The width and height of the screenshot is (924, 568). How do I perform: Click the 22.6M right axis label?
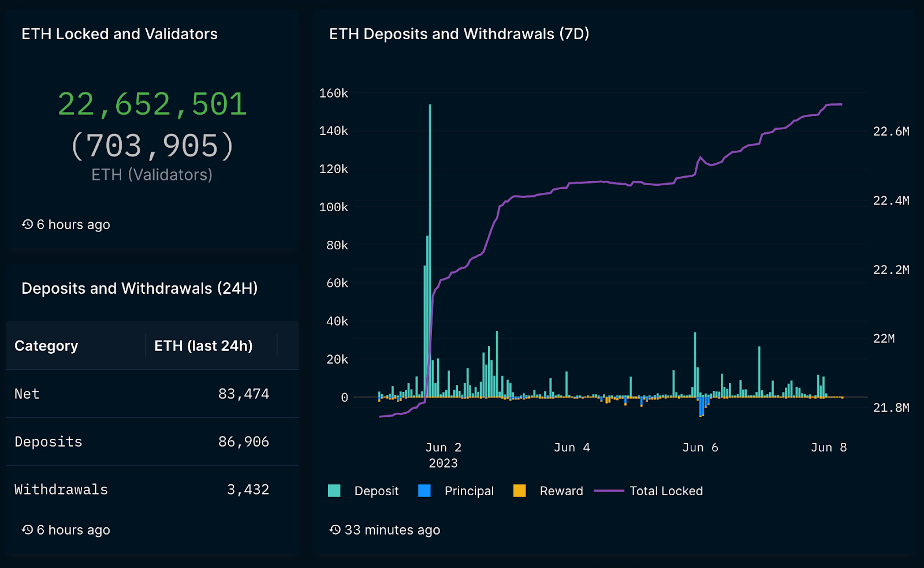891,132
